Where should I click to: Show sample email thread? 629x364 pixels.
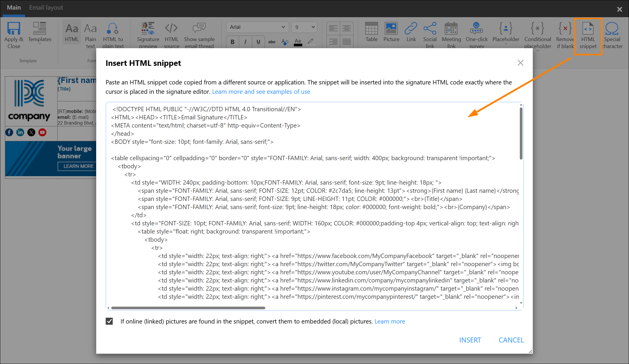pos(199,35)
